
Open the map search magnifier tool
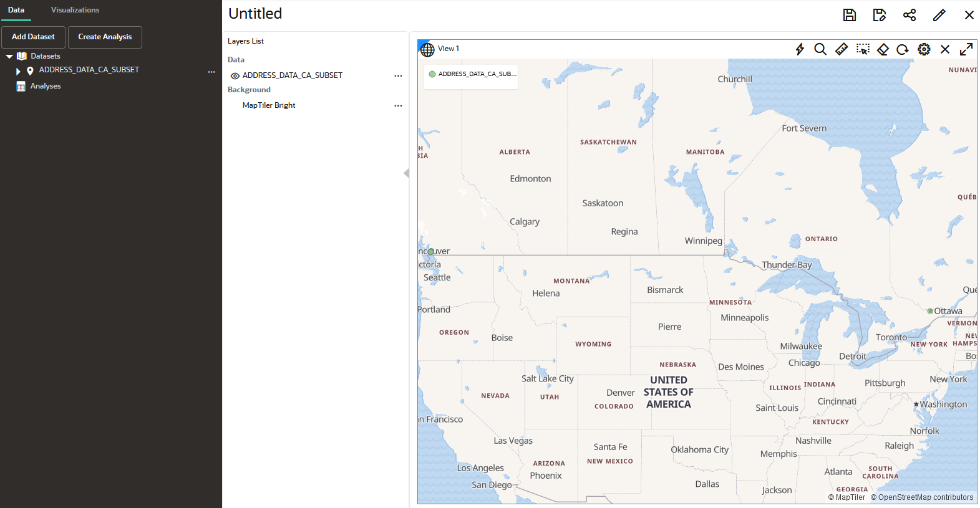click(820, 49)
